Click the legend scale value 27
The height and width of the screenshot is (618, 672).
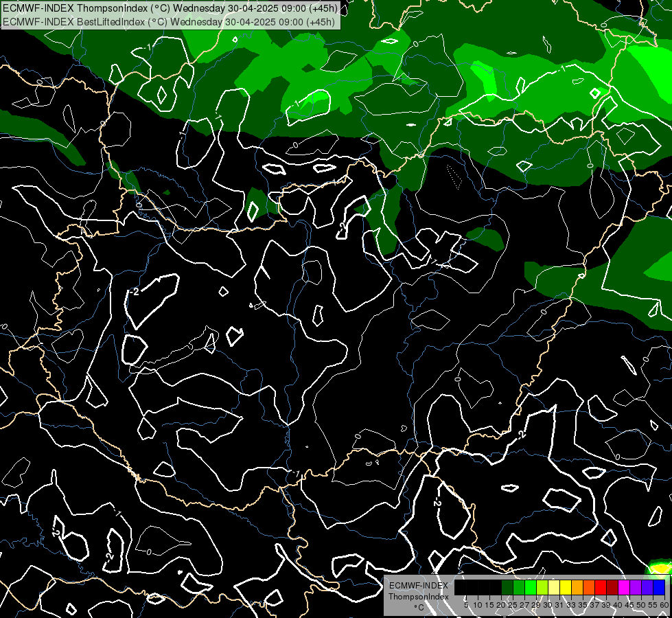tap(525, 605)
